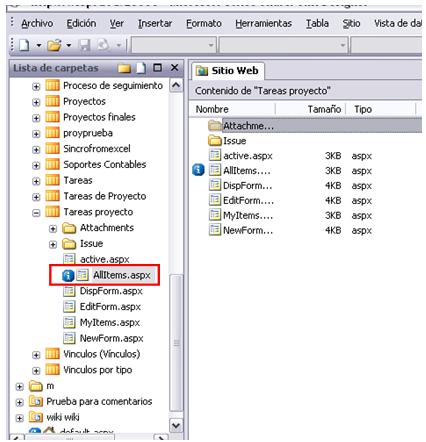The image size is (426, 442).
Task: Expand the Proyectos list node
Action: click(36, 102)
